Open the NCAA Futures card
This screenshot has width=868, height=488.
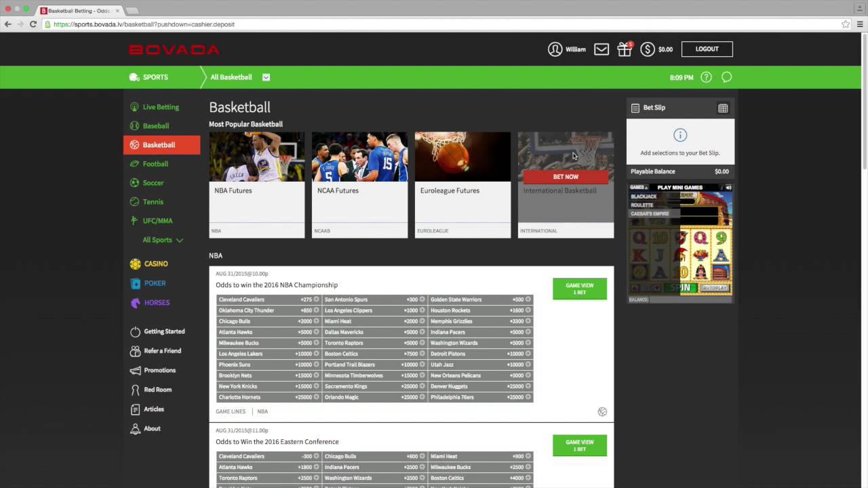tap(360, 185)
